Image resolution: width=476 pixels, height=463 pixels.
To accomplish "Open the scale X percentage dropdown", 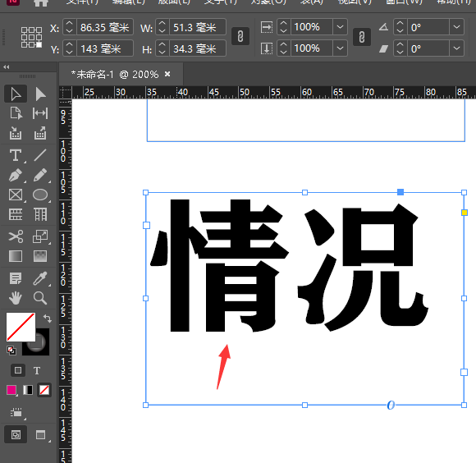I will pyautogui.click(x=340, y=27).
